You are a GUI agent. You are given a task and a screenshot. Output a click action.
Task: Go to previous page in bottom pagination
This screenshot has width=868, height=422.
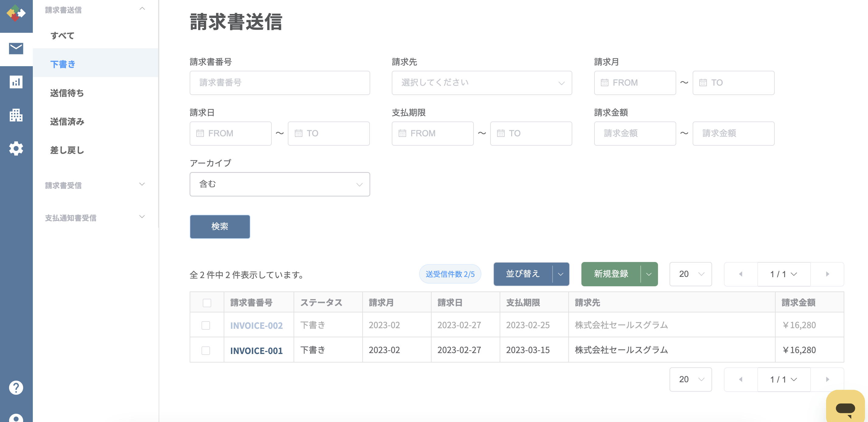click(741, 379)
